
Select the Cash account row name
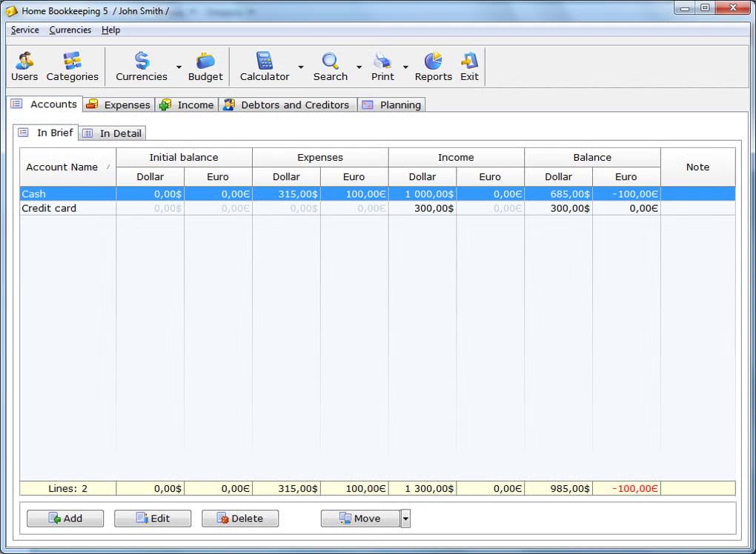pyautogui.click(x=34, y=193)
